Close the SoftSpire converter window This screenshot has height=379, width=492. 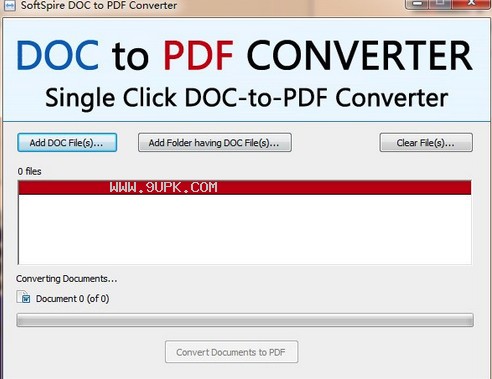pyautogui.click(x=471, y=4)
